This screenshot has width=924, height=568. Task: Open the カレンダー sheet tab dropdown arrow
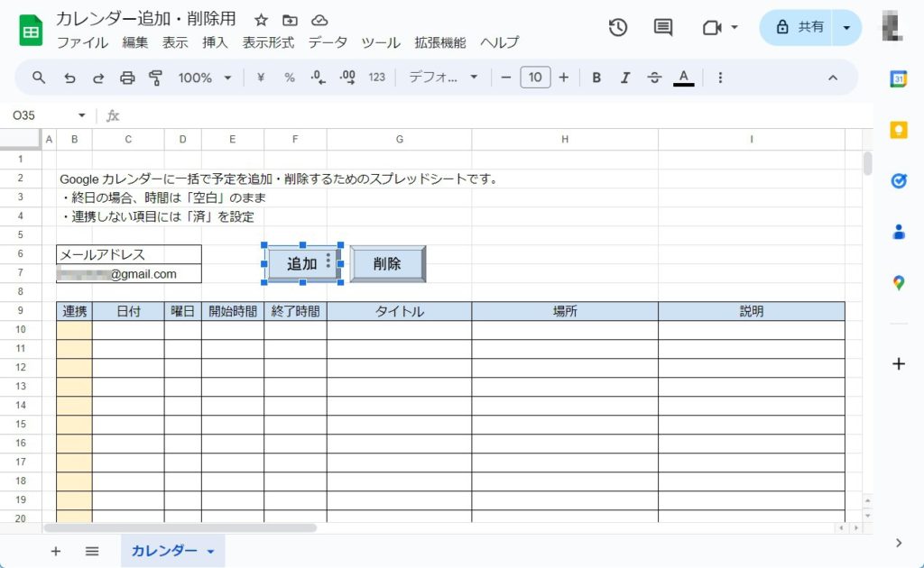(211, 552)
